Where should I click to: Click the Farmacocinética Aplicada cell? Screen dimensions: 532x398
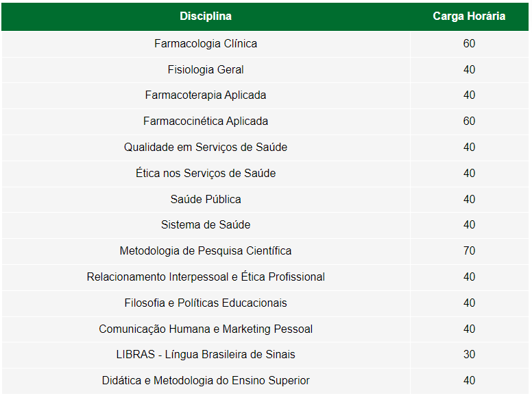[x=206, y=121]
